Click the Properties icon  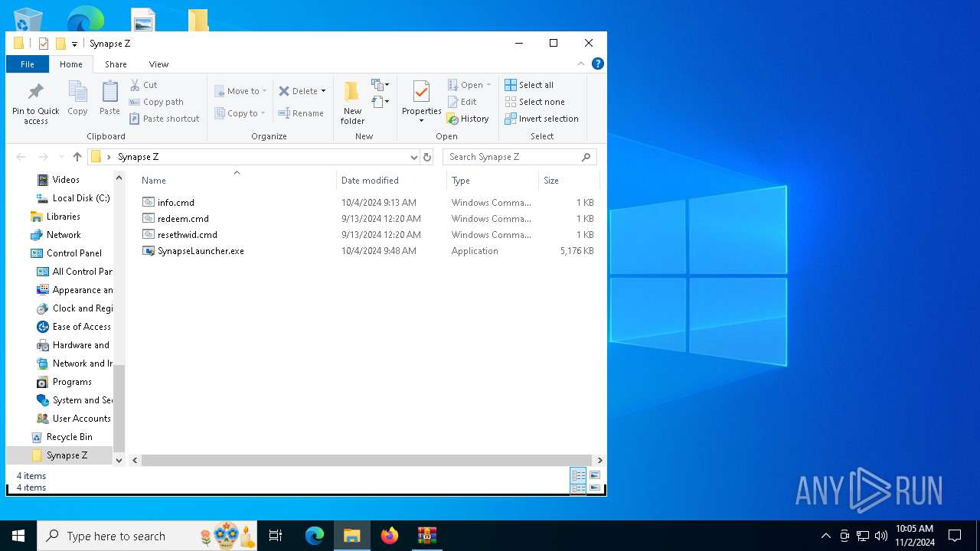click(x=421, y=92)
